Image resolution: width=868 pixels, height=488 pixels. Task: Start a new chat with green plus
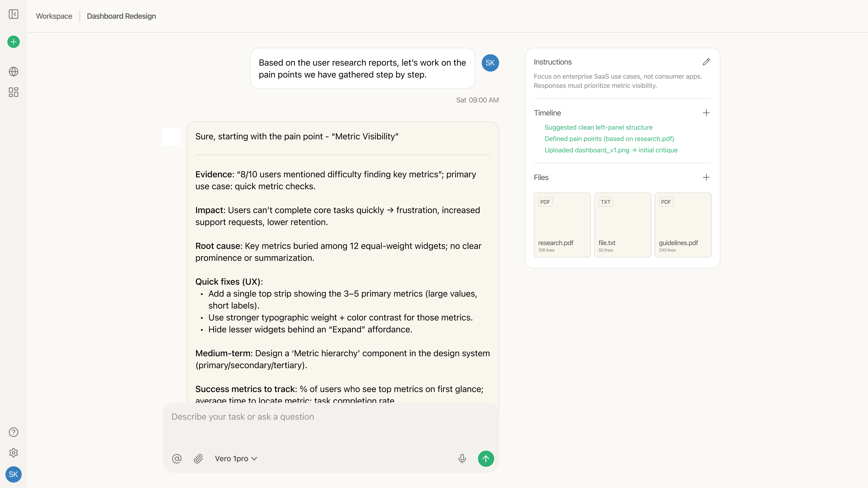point(14,42)
